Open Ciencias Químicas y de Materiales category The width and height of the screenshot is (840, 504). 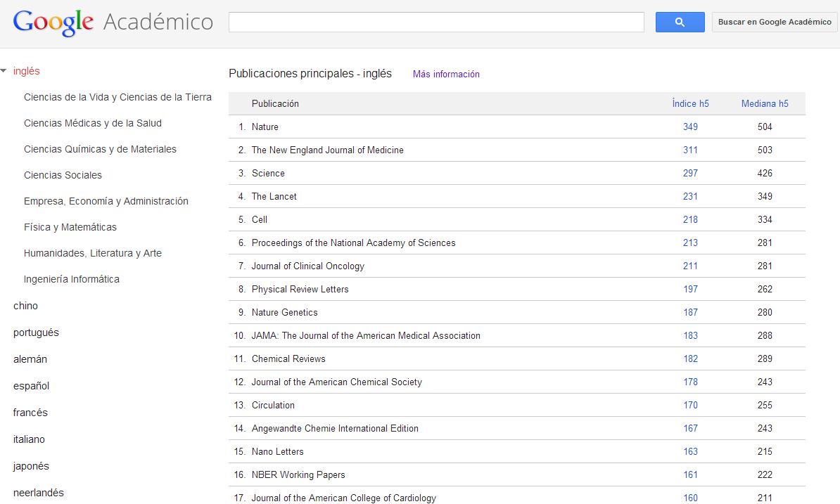pos(100,149)
